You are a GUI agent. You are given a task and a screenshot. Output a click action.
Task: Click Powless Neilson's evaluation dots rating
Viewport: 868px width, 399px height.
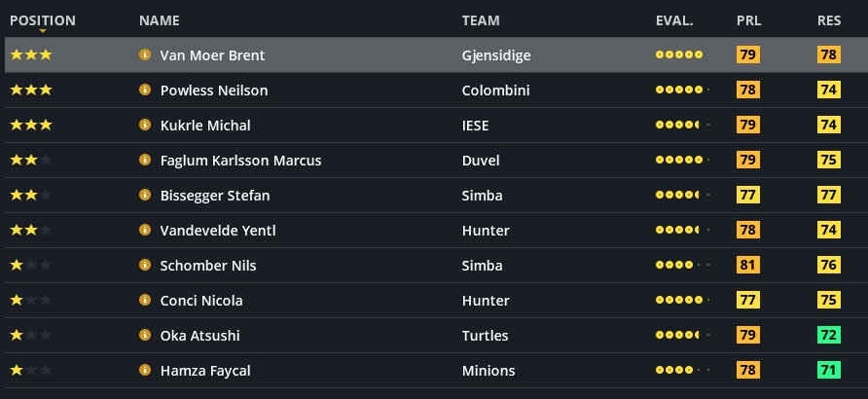pos(682,91)
